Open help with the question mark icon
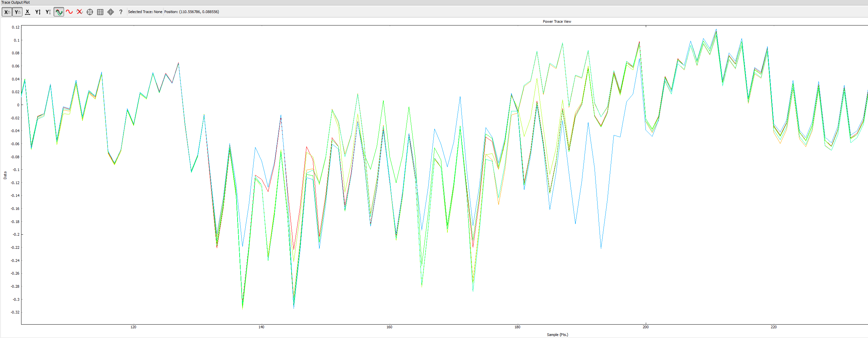Image resolution: width=868 pixels, height=338 pixels. click(121, 12)
